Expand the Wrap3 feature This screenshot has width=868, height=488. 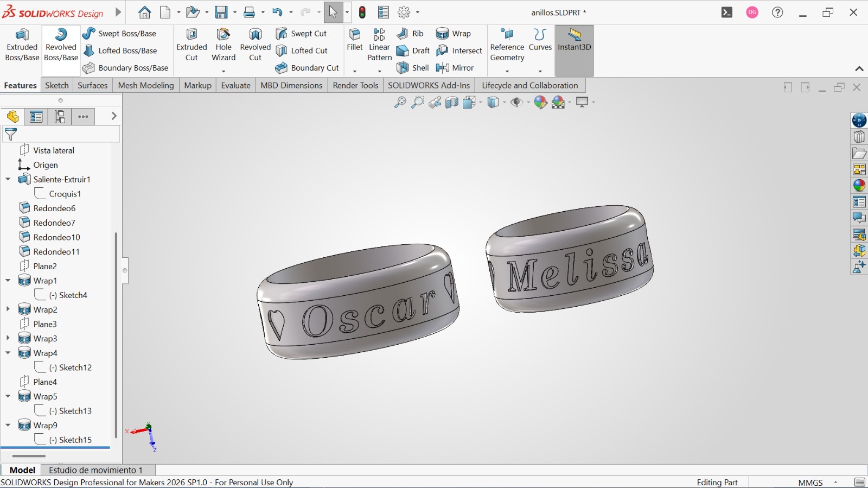(x=8, y=338)
